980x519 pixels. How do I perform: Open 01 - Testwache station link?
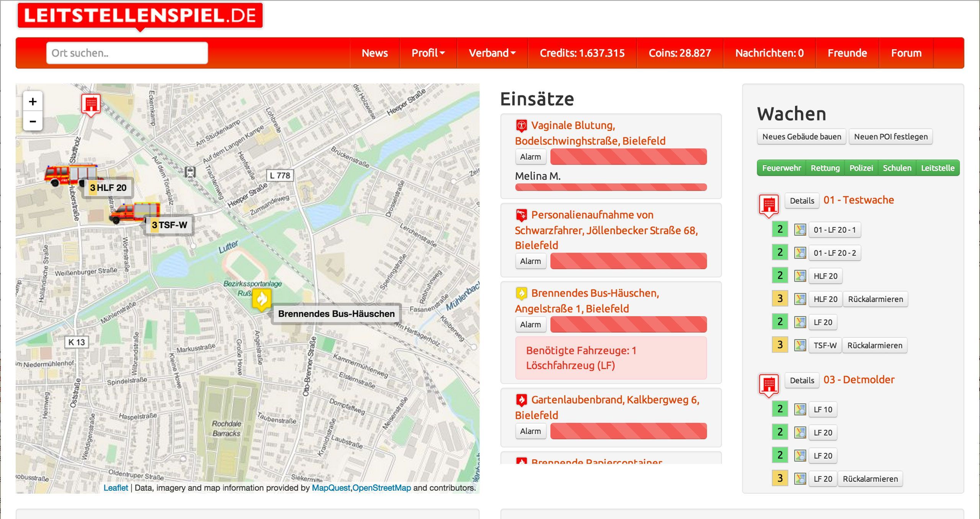tap(859, 200)
